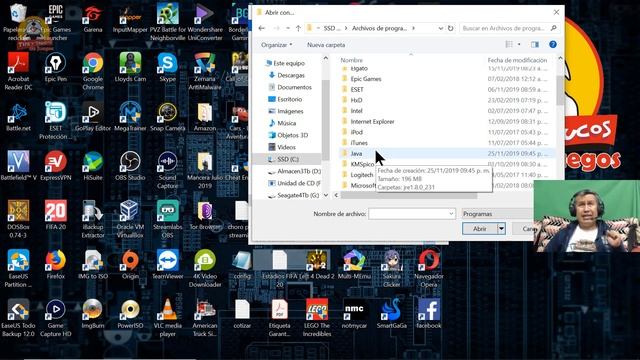
Task: Click the Garena desktop icon
Action: [93, 19]
